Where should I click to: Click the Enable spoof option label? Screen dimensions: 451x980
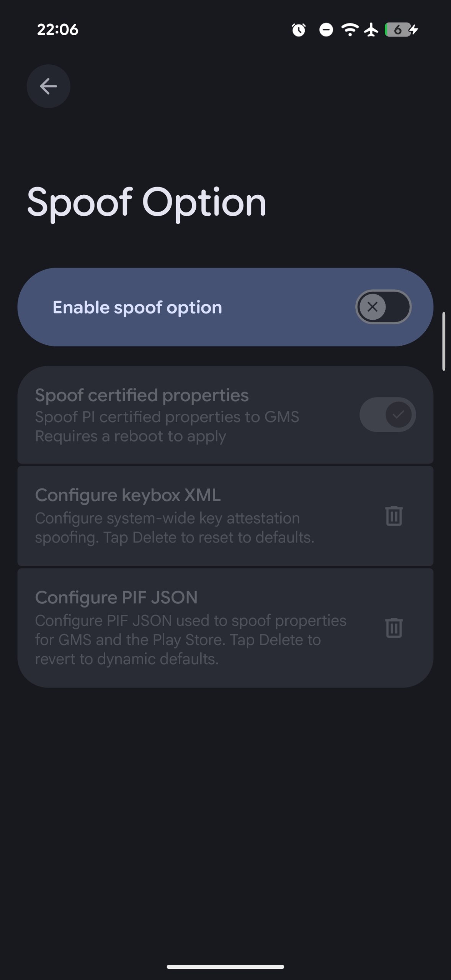(x=137, y=307)
